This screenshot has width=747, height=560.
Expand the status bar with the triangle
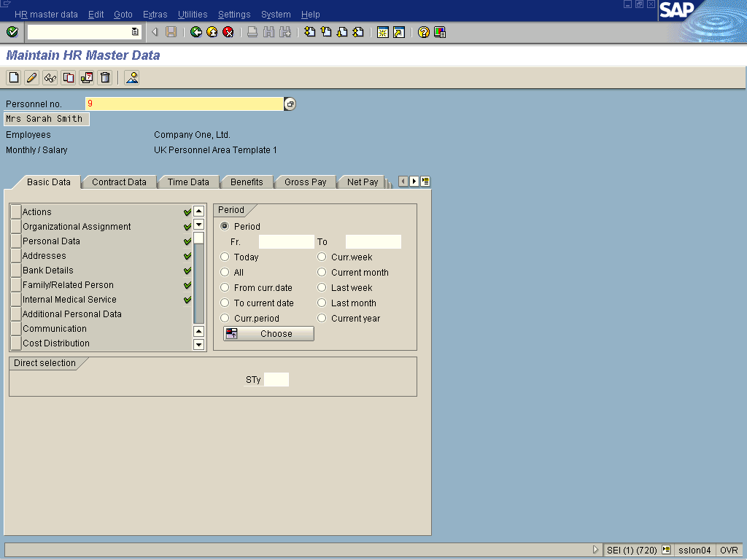[x=595, y=550]
